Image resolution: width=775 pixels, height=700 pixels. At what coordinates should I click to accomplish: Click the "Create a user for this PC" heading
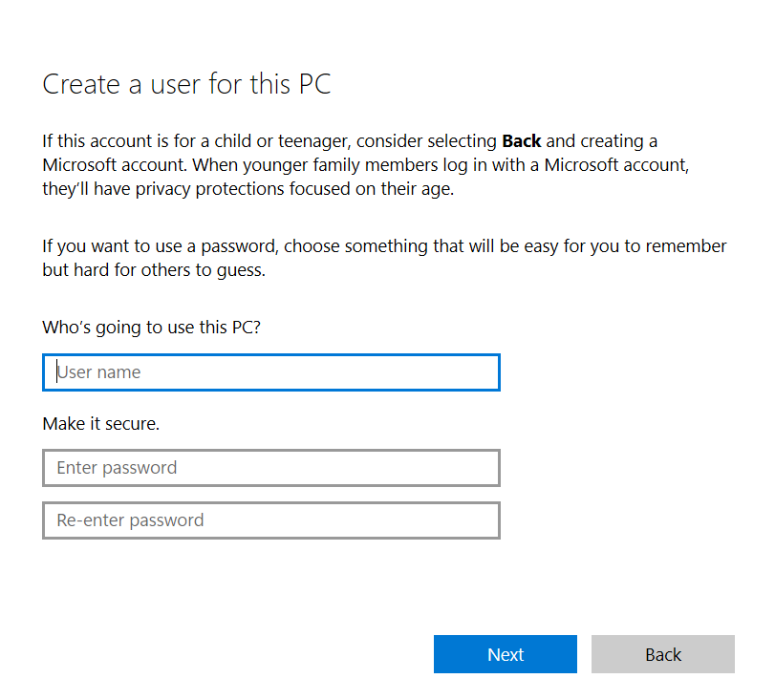[x=186, y=84]
